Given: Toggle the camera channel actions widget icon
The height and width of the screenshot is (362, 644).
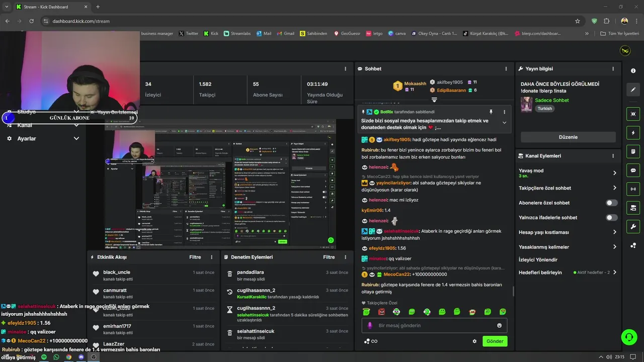Looking at the screenshot, I should (x=633, y=208).
